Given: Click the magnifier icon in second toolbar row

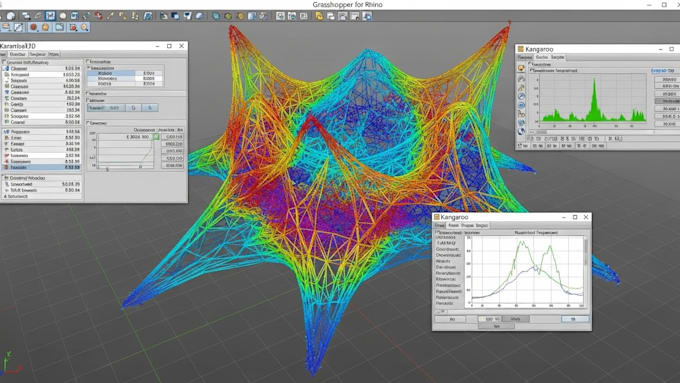Looking at the screenshot, I should click(85, 27).
